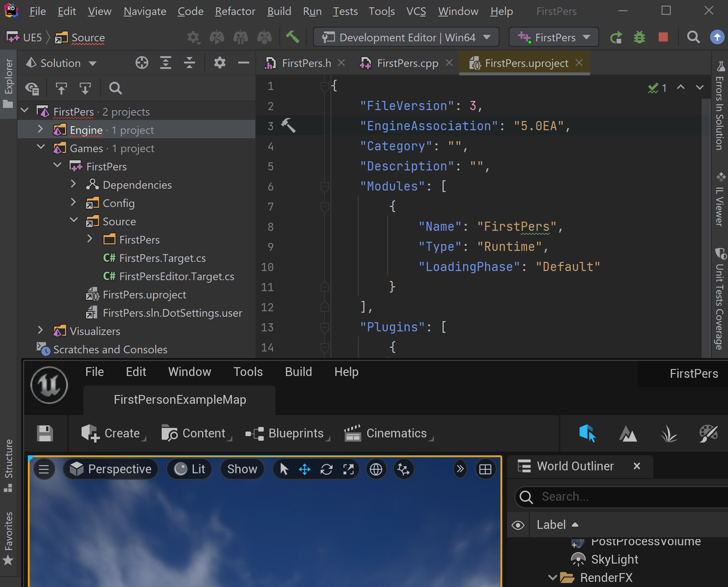The image size is (728, 587).
Task: Click the Create button in Unreal Editor
Action: 113,433
